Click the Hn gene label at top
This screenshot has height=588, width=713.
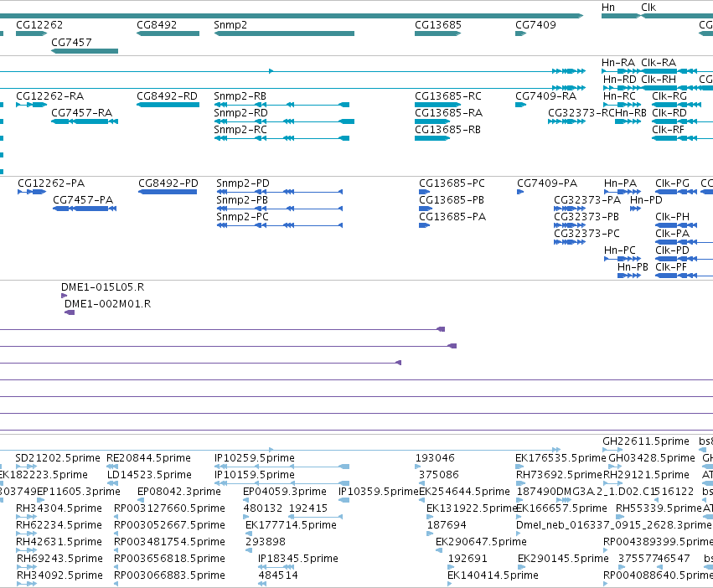point(608,8)
